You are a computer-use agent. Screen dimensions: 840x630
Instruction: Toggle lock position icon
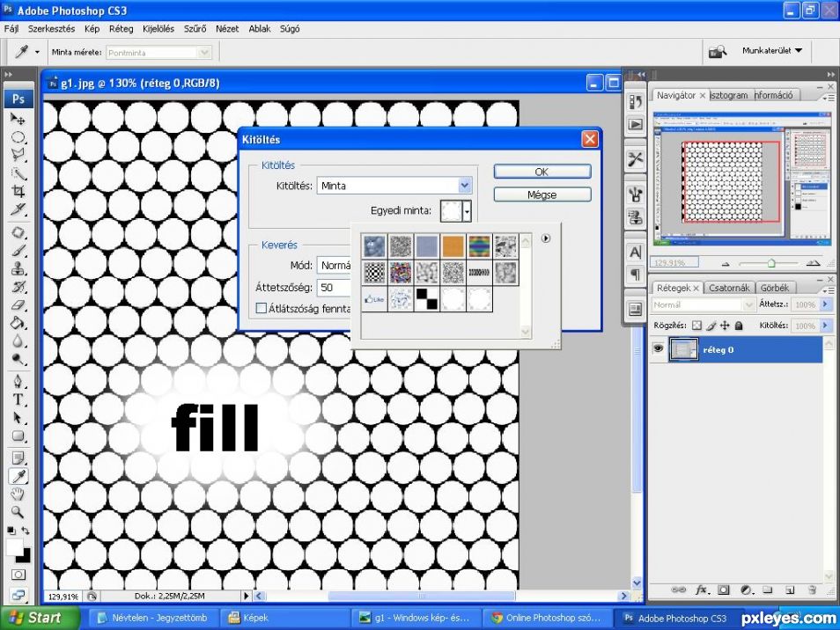point(725,326)
